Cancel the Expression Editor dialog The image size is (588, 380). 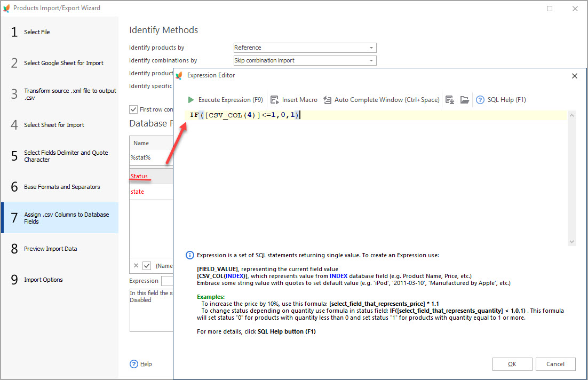click(555, 364)
